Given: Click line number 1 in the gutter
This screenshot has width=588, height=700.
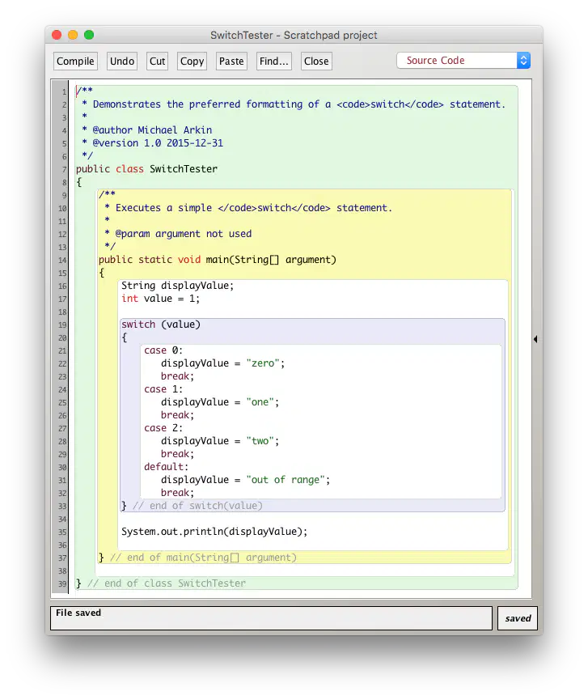Looking at the screenshot, I should tap(64, 92).
